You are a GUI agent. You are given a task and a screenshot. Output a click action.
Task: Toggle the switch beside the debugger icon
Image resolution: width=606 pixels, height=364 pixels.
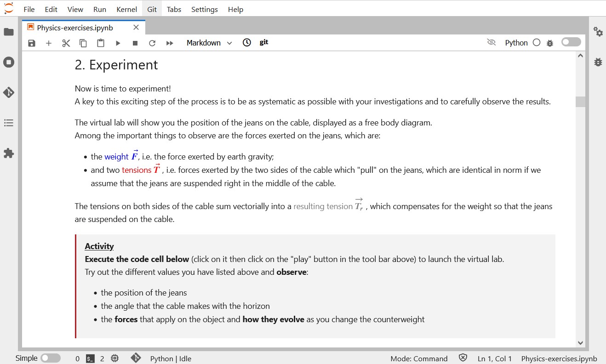pyautogui.click(x=571, y=42)
